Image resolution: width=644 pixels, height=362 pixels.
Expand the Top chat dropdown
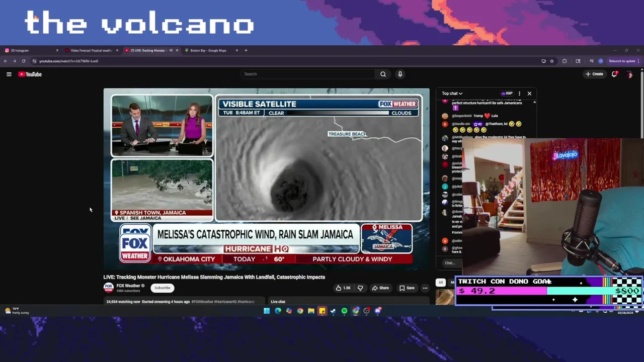coord(452,94)
